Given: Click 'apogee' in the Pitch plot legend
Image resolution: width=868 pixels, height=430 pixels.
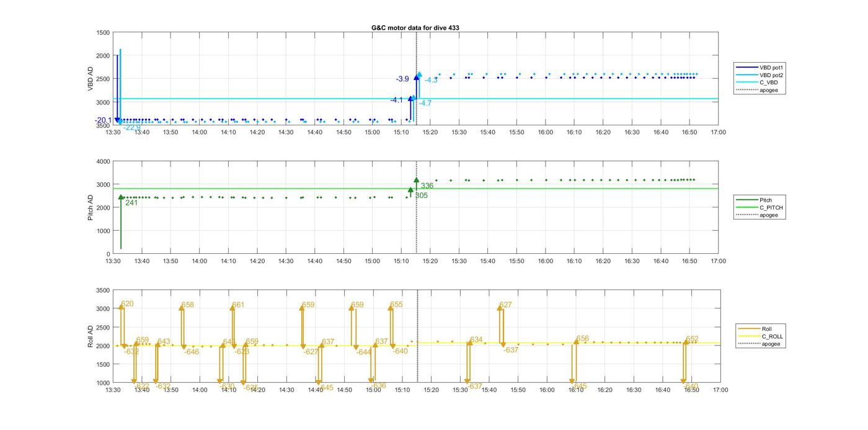Looking at the screenshot, I should pos(769,215).
